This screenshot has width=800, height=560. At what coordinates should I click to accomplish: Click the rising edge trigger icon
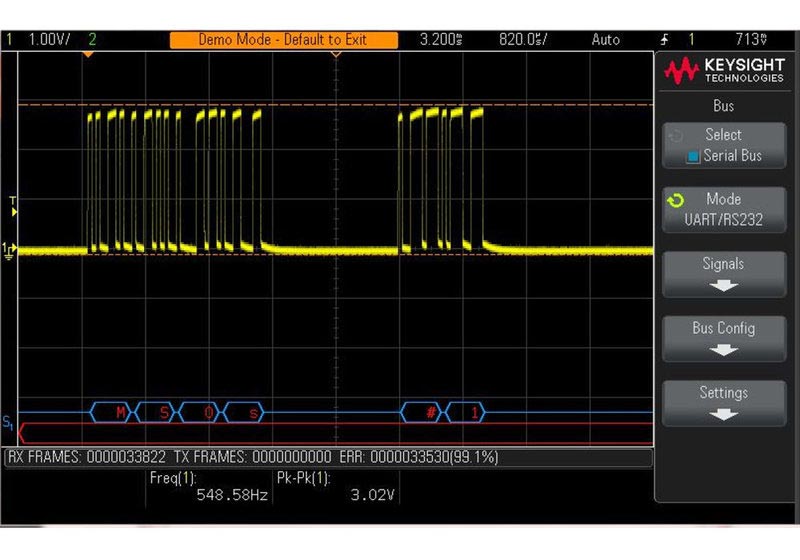click(665, 39)
